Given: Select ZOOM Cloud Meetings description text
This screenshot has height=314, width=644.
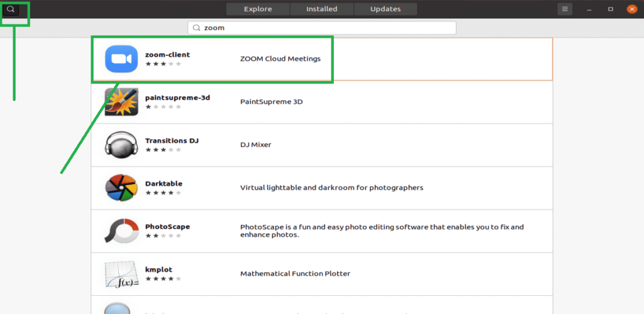Looking at the screenshot, I should click(280, 59).
